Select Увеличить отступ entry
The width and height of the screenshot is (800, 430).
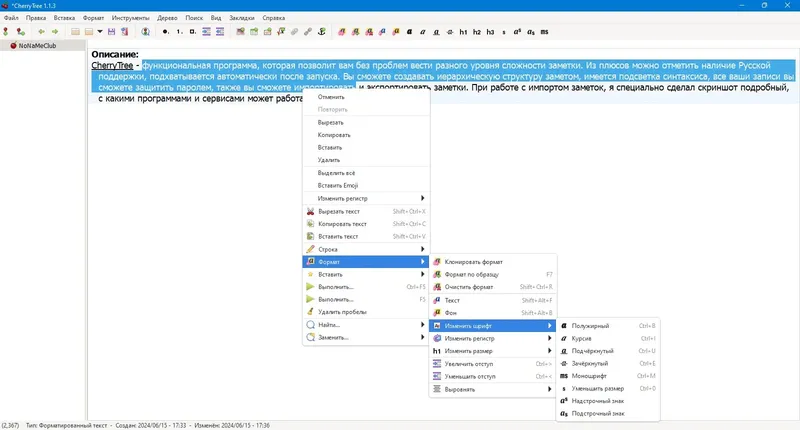click(492, 364)
